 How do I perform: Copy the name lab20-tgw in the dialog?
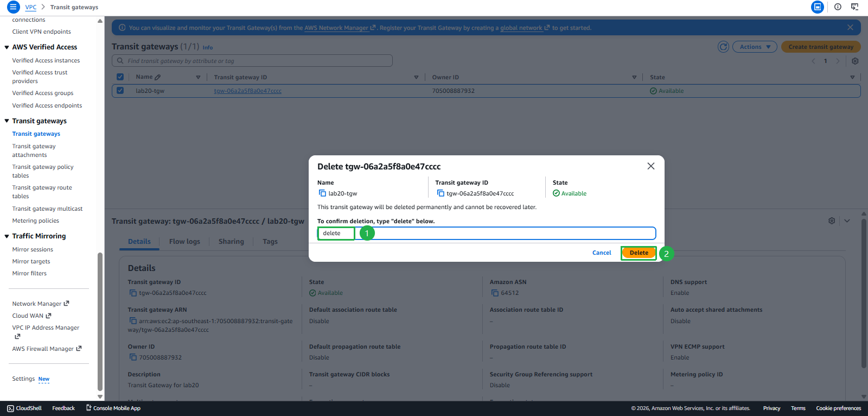(x=322, y=193)
